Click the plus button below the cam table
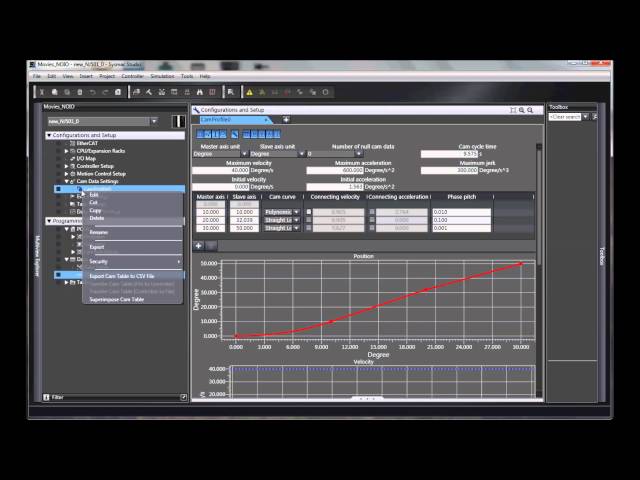 click(x=199, y=245)
